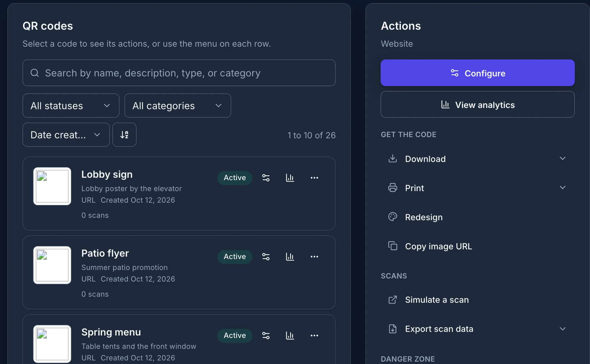Screen dimensions: 590x364
Task: Click the Spring menu title
Action: pyautogui.click(x=111, y=332)
